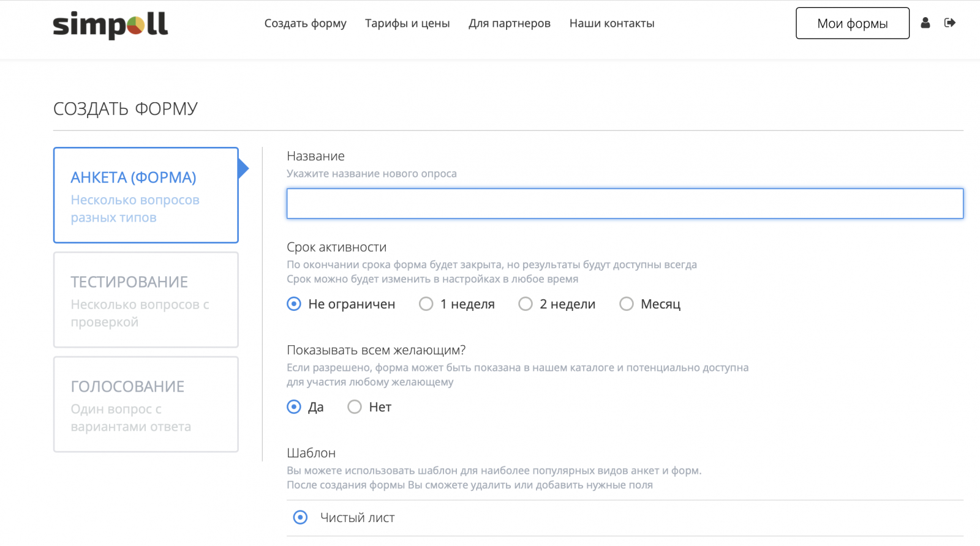Open the Для партнеров page
Image resolution: width=980 pixels, height=546 pixels.
[510, 23]
